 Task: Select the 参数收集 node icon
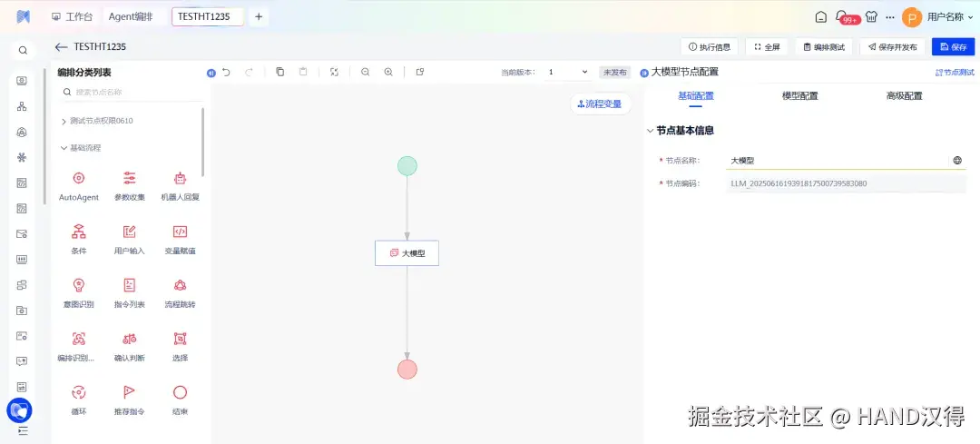(130, 178)
